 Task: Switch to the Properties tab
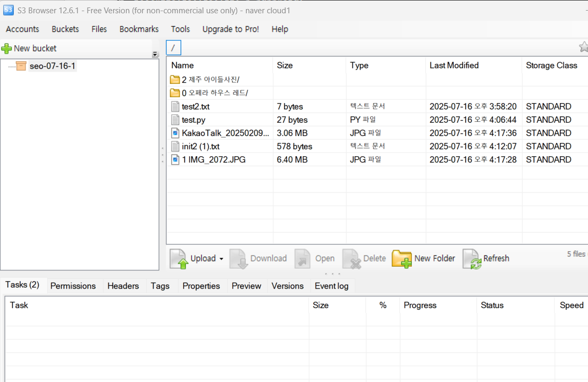coord(201,286)
